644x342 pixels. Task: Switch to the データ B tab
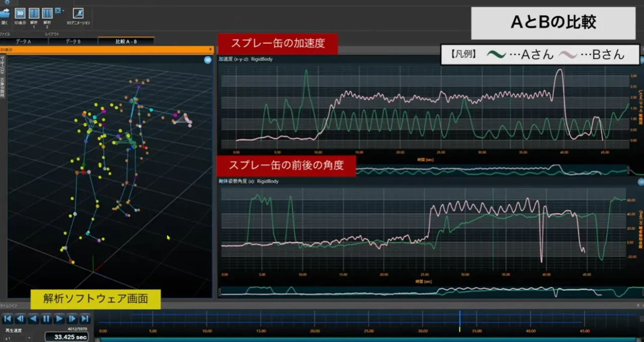[x=73, y=41]
